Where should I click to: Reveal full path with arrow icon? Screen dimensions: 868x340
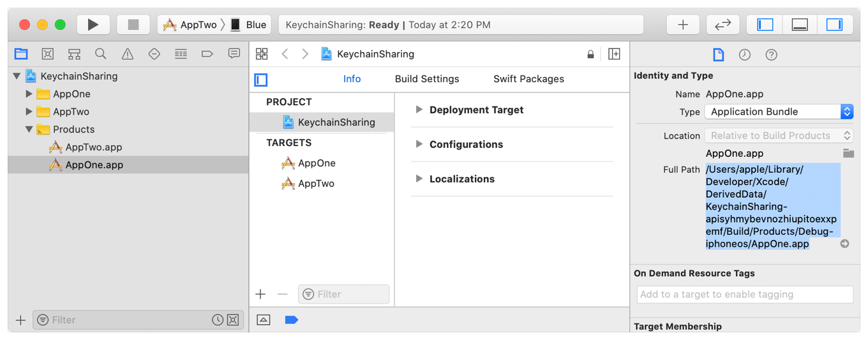click(x=844, y=244)
